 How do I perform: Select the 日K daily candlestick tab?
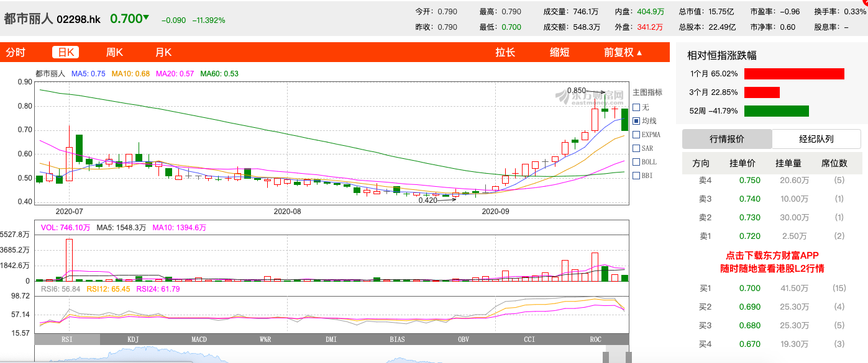tap(65, 52)
